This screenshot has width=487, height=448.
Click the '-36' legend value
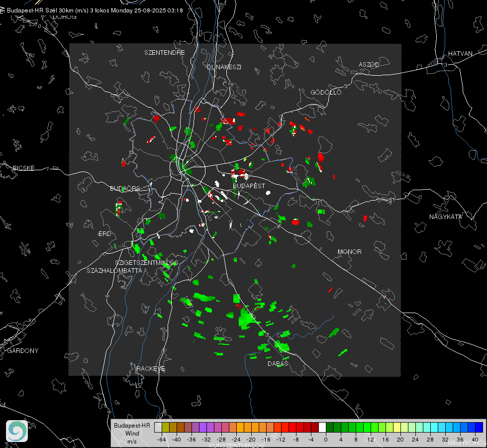(192, 440)
